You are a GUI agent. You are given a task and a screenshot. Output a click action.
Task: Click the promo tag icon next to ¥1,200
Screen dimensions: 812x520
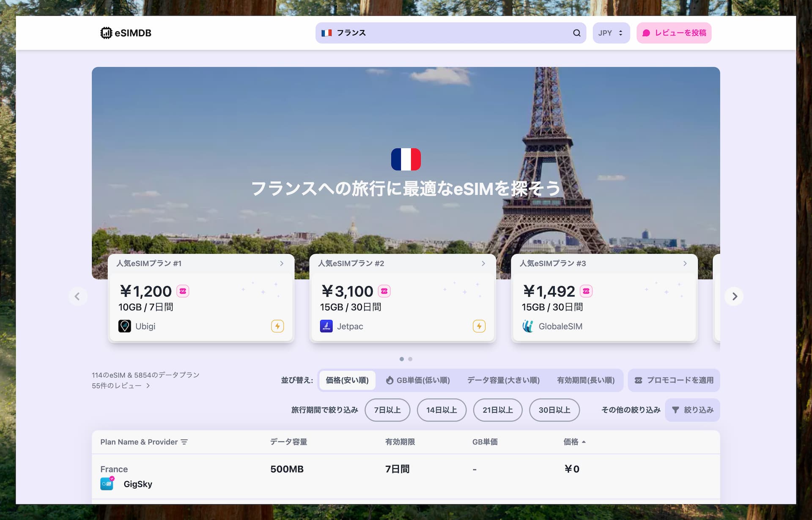point(183,291)
